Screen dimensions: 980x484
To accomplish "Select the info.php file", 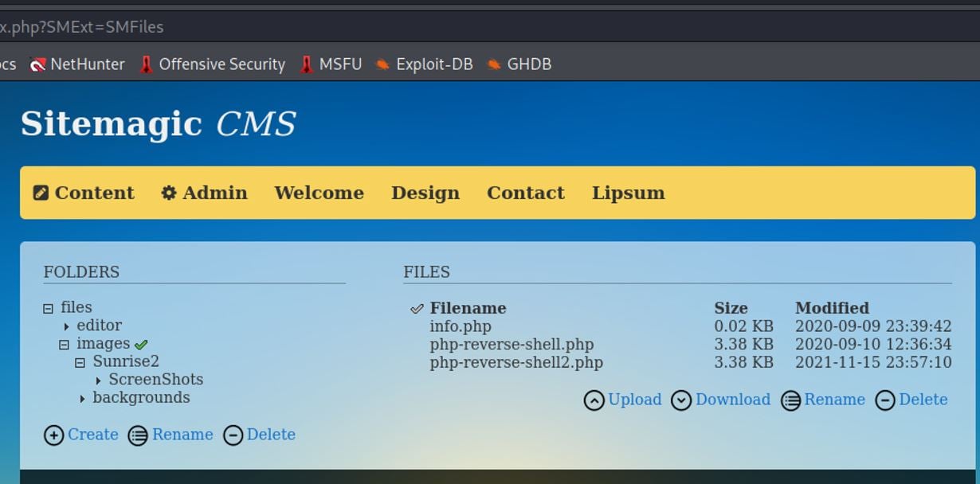I will point(461,326).
